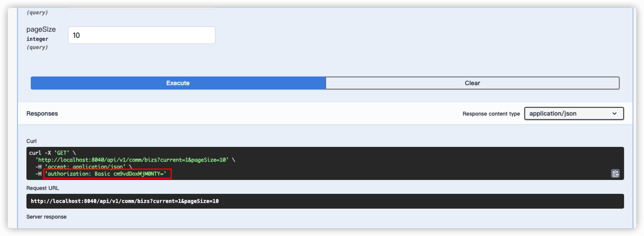Click the Curl section label
Viewport: 644px width, 236px height.
31,141
